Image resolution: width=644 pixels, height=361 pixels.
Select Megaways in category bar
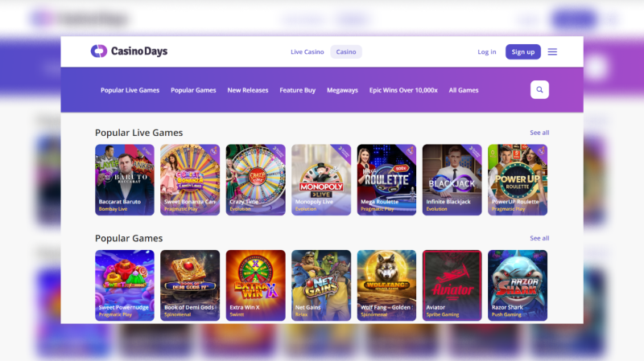[x=342, y=90]
